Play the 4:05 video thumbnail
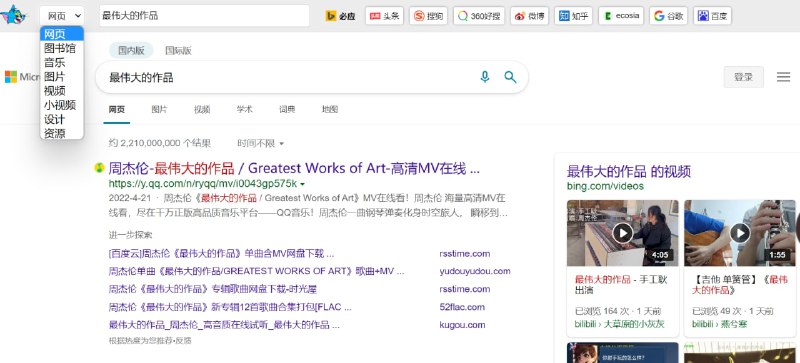Image resolution: width=800 pixels, height=363 pixels. [622, 233]
